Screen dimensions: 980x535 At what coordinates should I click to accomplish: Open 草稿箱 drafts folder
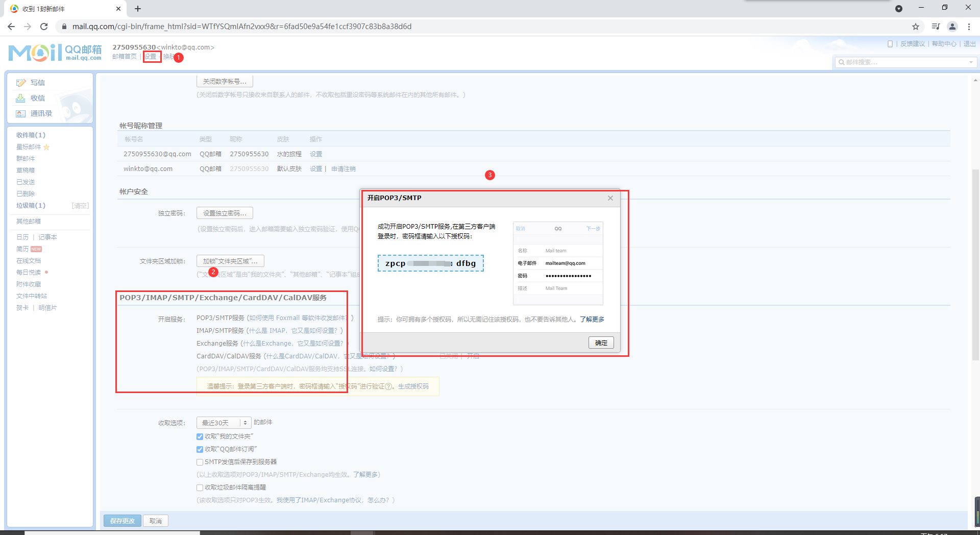[x=26, y=171]
